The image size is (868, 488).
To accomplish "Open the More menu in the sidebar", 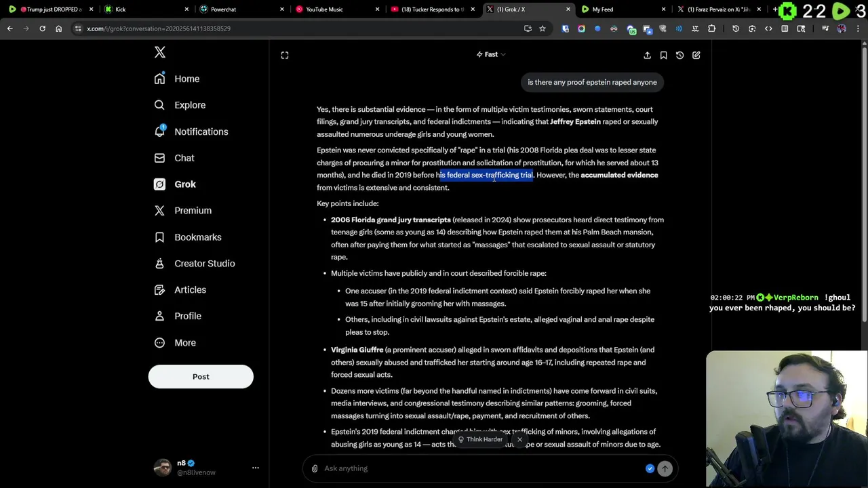I will (175, 342).
